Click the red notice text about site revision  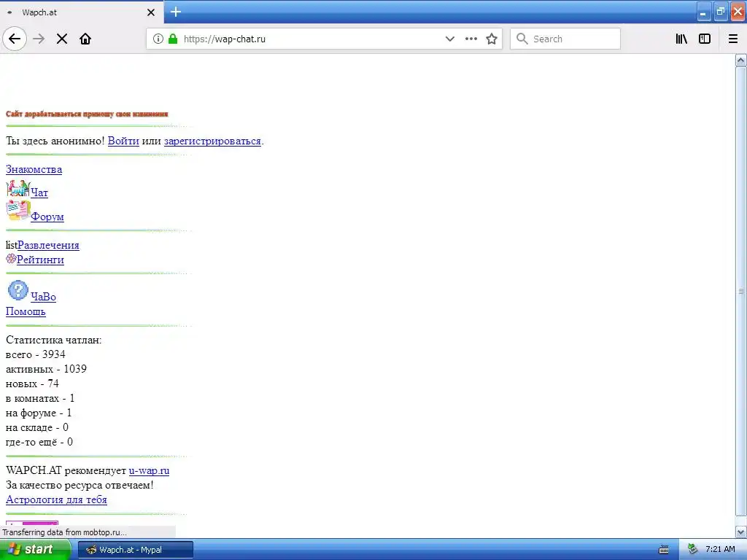click(87, 114)
